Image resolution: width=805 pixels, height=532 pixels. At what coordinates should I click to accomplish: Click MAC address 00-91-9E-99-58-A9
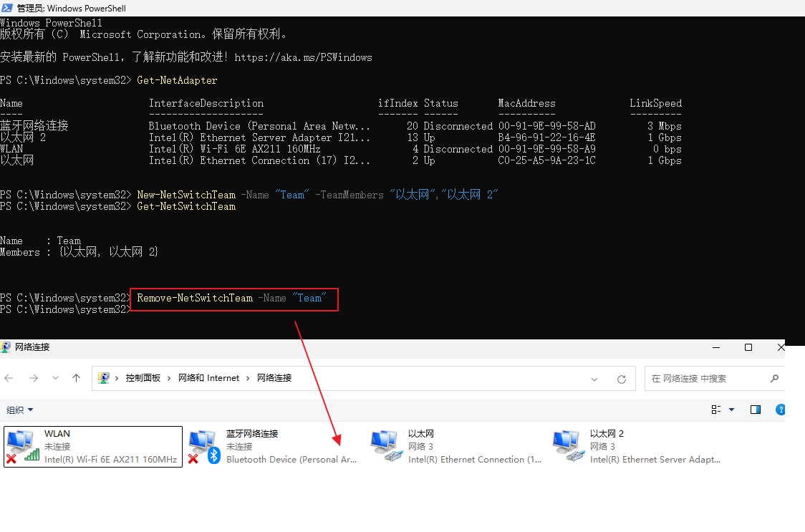coord(546,149)
